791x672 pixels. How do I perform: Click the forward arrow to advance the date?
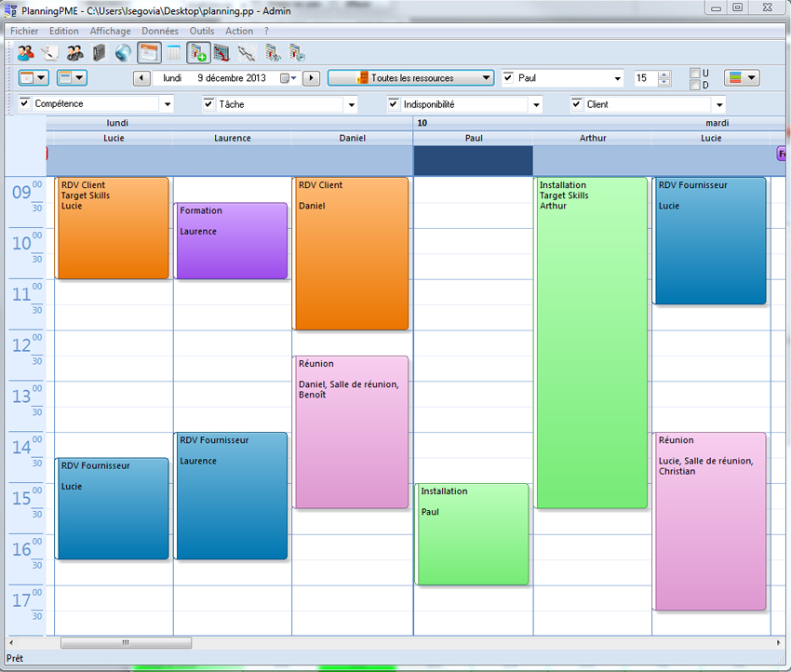pyautogui.click(x=310, y=77)
